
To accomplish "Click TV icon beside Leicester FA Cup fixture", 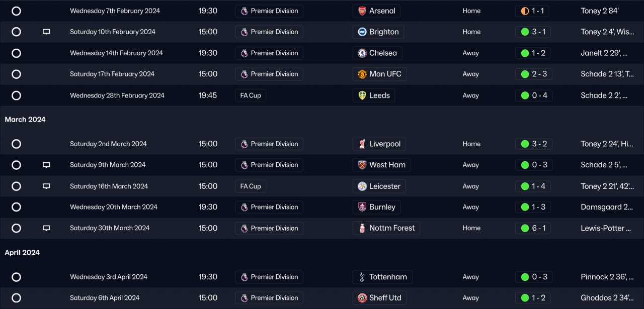I will pyautogui.click(x=46, y=186).
